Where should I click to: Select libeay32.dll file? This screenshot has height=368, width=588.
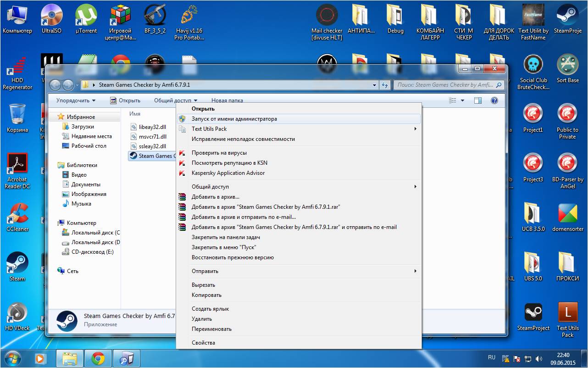coord(148,127)
